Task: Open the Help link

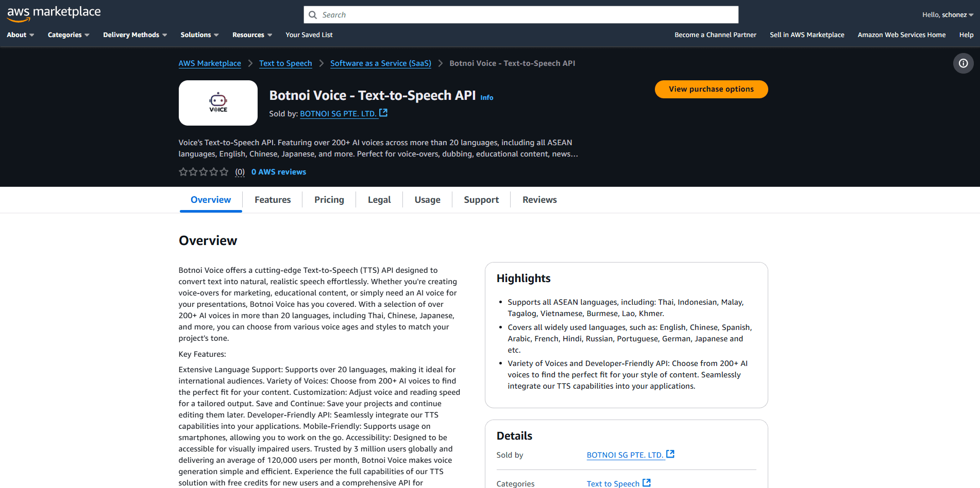Action: pos(966,35)
